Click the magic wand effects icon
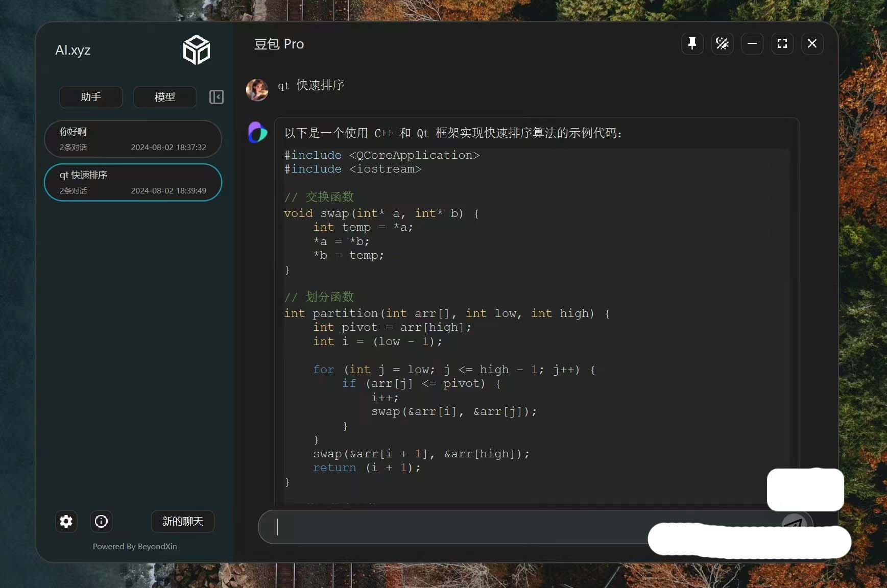The width and height of the screenshot is (887, 588). pos(722,43)
